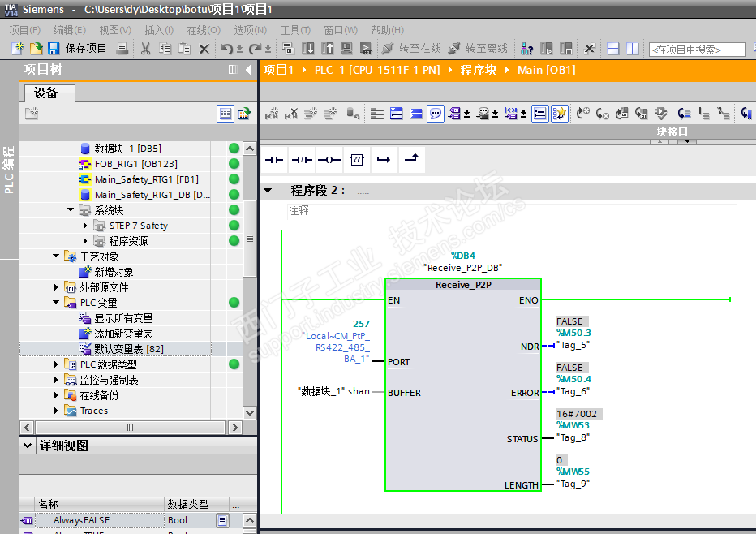Expand the Traces folder

[x=56, y=411]
